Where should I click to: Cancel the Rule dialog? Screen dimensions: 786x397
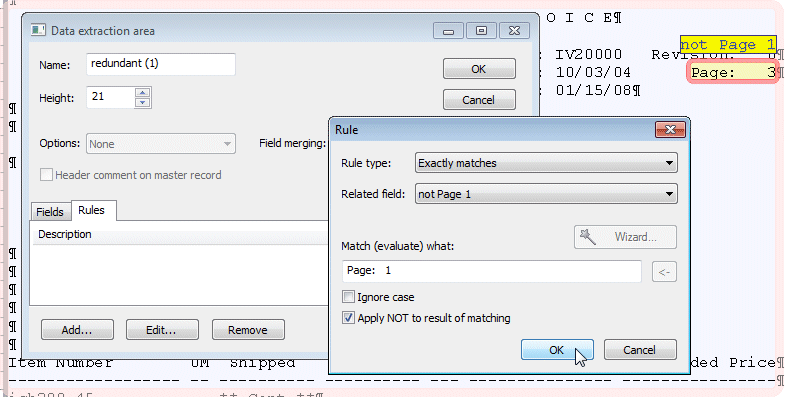pos(640,350)
